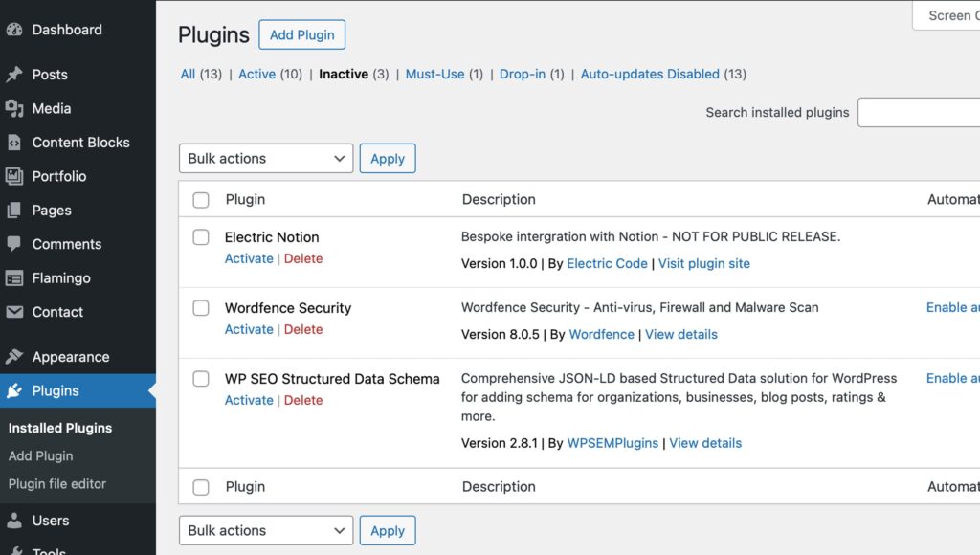Click the Tools wrench icon
980x555 pixels.
point(14,551)
